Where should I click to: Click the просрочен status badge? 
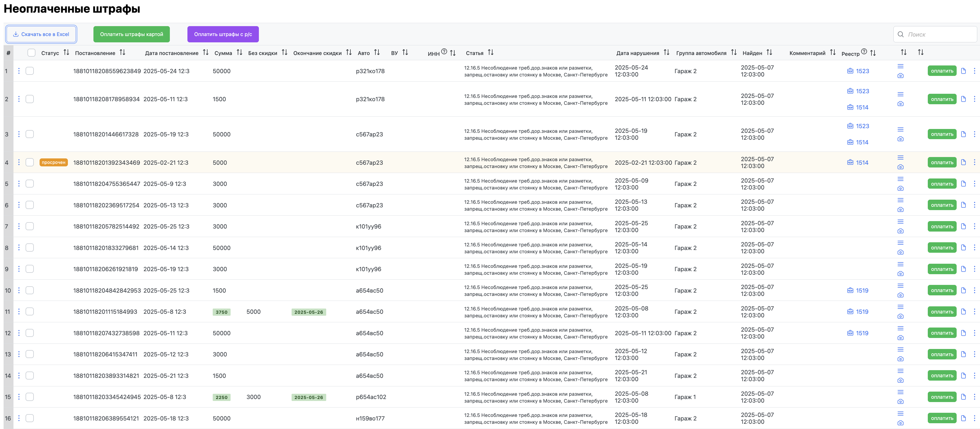pos(54,163)
